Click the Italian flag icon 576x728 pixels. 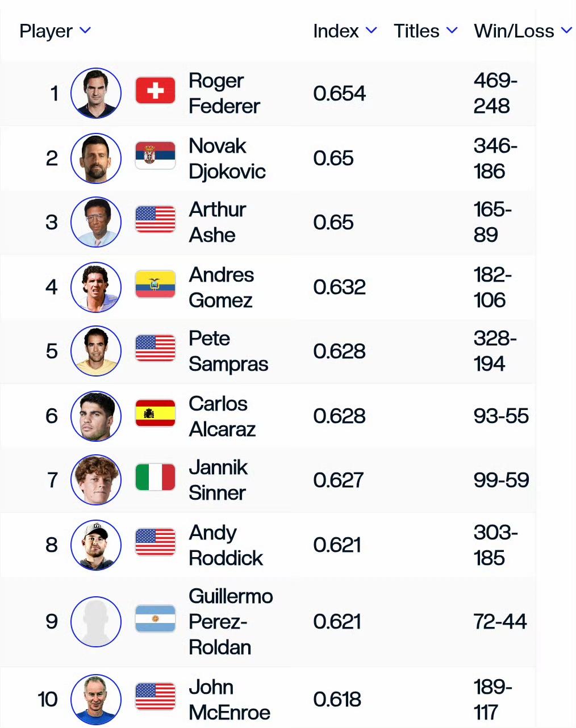click(155, 478)
